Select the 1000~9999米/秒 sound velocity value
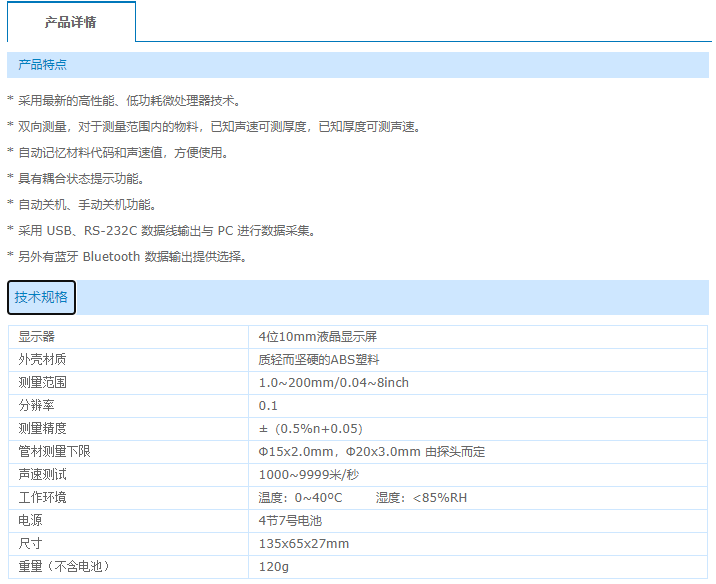Viewport: 716px width, 584px height. [308, 475]
